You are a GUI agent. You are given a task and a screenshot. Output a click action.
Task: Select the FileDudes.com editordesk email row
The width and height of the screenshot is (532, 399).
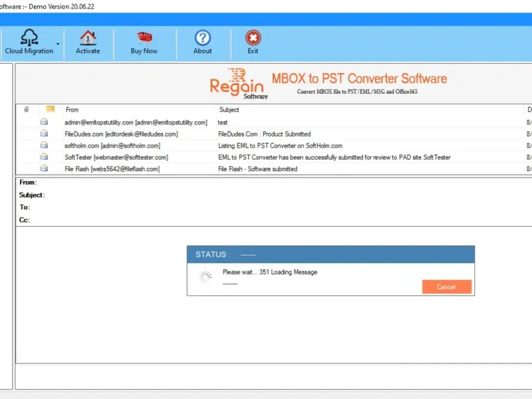click(x=121, y=134)
